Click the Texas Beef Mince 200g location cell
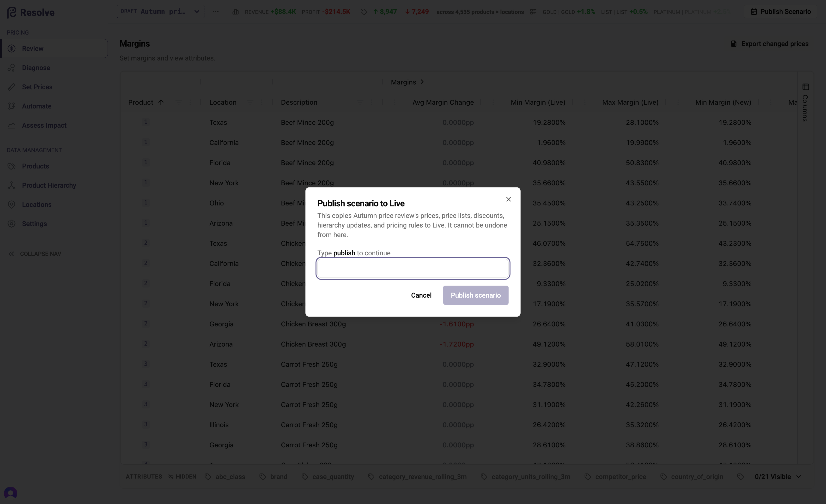826x504 pixels. tap(218, 123)
